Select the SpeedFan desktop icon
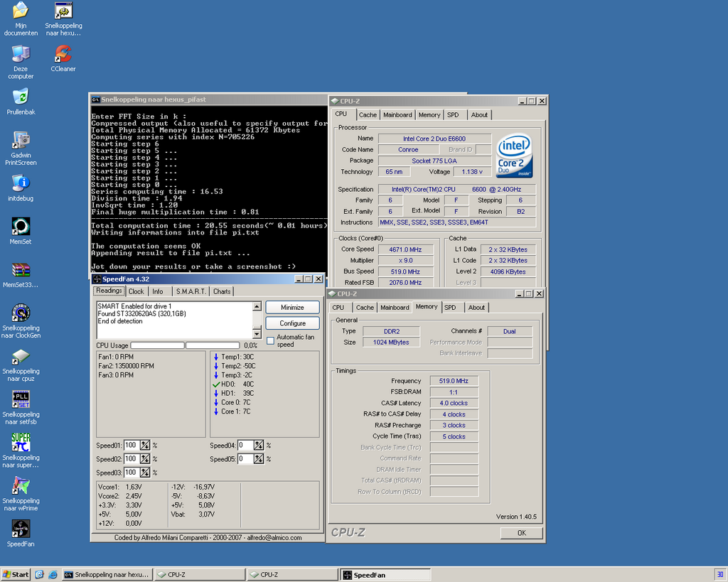The height and width of the screenshot is (582, 728). (x=21, y=533)
